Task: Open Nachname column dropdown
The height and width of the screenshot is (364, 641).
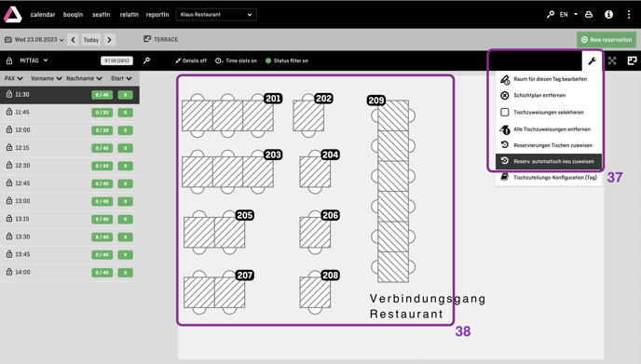Action: pos(99,78)
